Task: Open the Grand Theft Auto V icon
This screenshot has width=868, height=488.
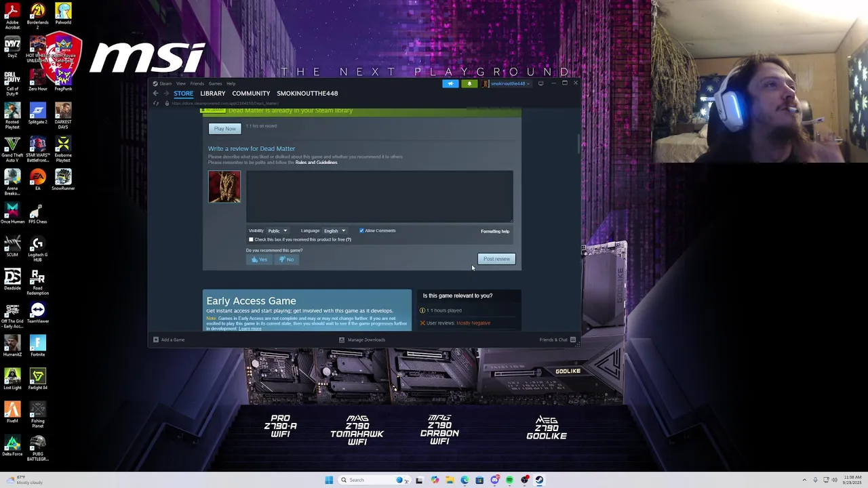Action: coord(12,149)
